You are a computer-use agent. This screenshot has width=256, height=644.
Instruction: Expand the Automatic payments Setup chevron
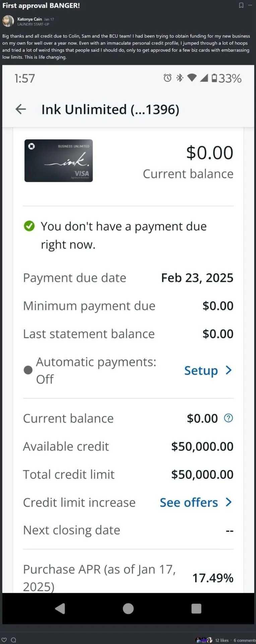(229, 370)
